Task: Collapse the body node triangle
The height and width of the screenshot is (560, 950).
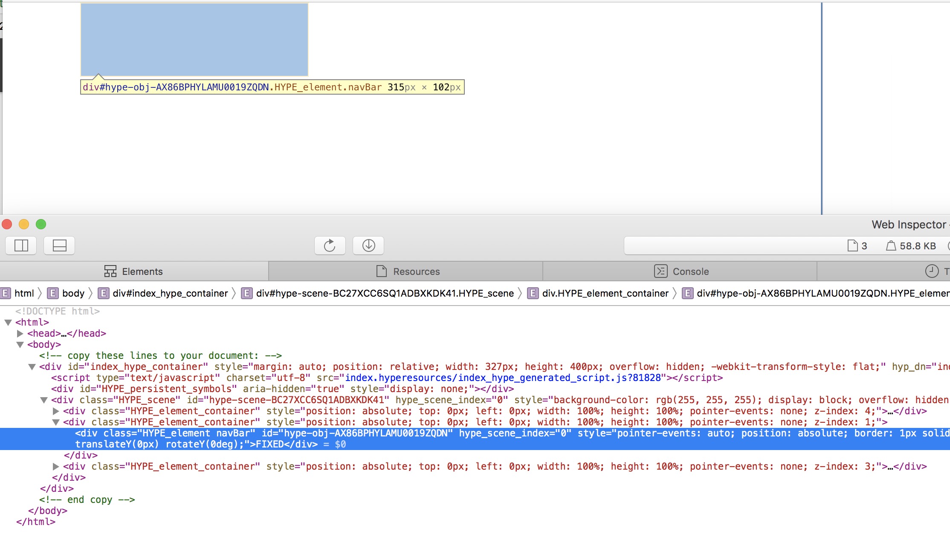Action: pos(20,345)
